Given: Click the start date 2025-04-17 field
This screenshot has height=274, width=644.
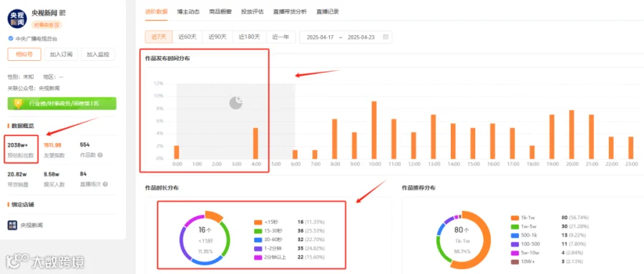Looking at the screenshot, I should [320, 37].
